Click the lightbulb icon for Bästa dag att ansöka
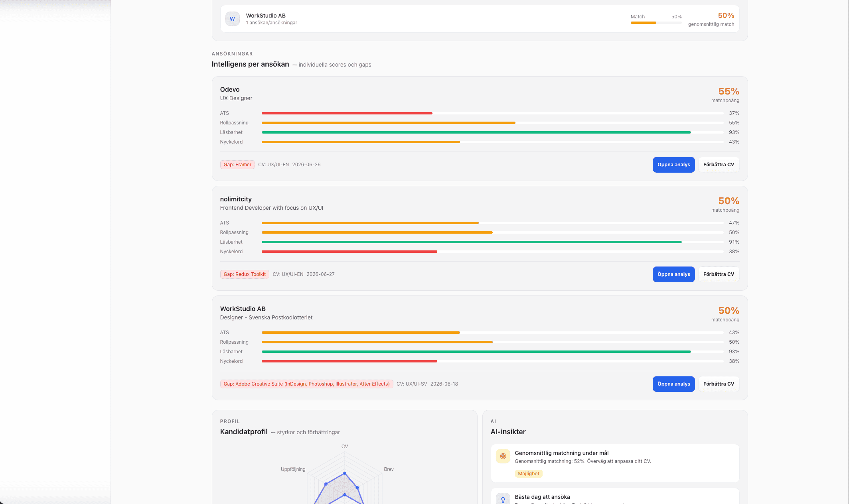The height and width of the screenshot is (504, 849). (503, 499)
